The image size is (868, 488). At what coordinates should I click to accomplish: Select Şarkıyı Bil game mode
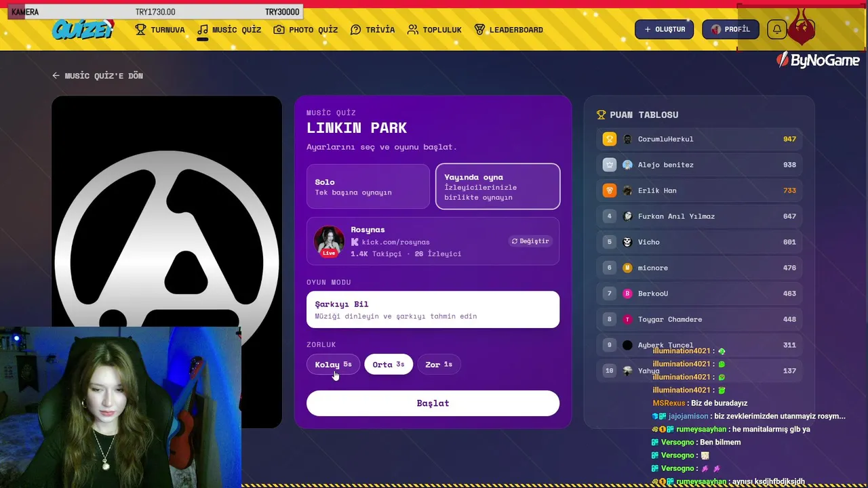(433, 310)
